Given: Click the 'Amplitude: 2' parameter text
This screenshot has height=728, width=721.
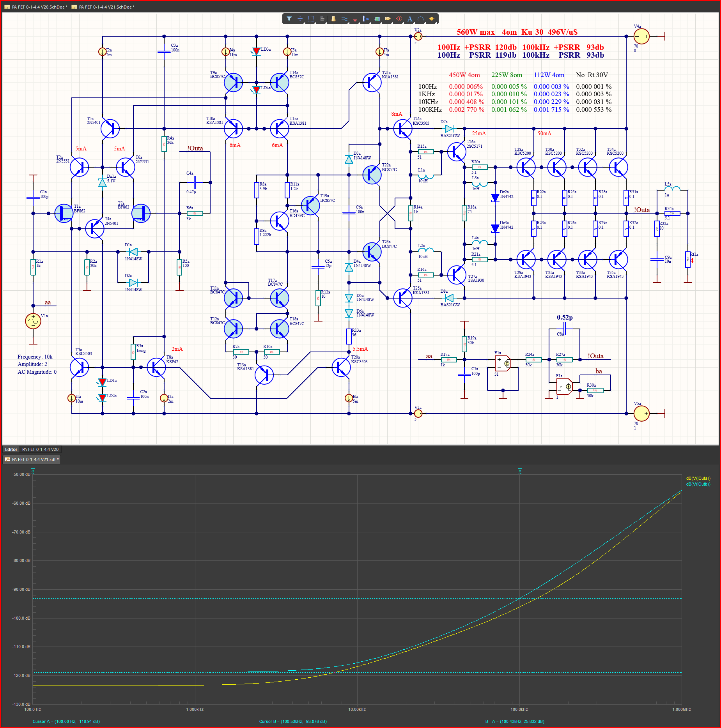Looking at the screenshot, I should tap(32, 364).
